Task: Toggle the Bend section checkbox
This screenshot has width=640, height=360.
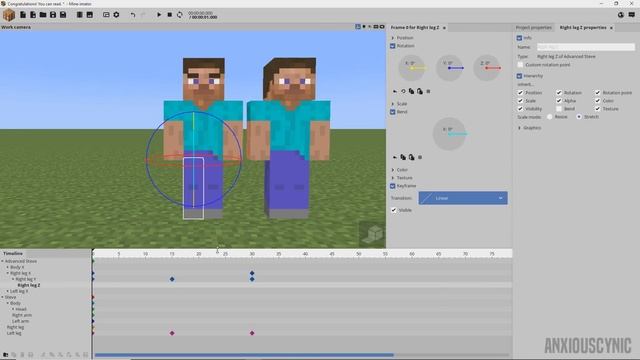Action: click(x=393, y=112)
